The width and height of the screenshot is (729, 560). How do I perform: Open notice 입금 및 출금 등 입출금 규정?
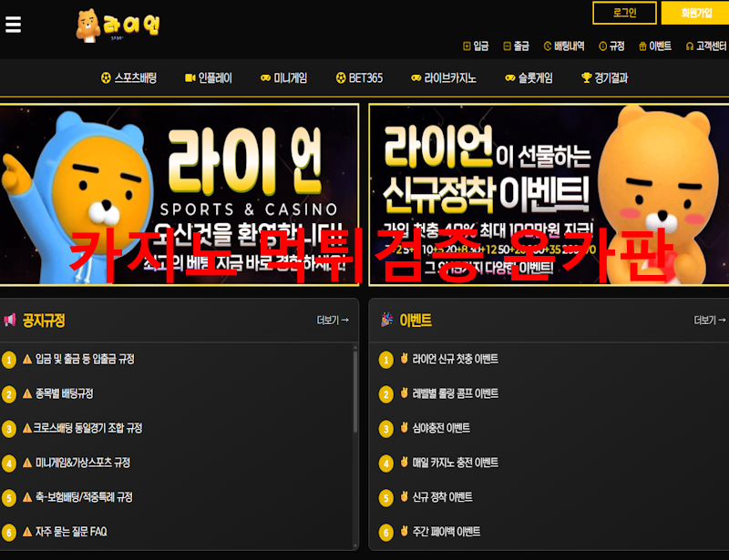[85, 359]
